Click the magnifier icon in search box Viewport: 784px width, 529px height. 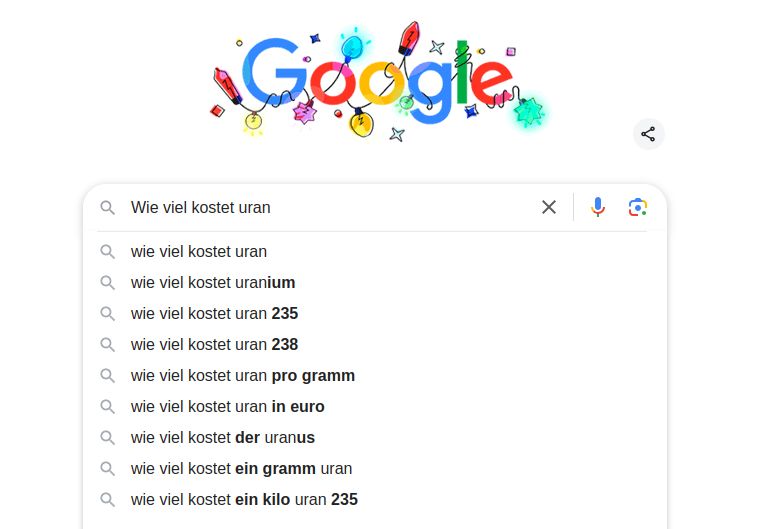(107, 208)
